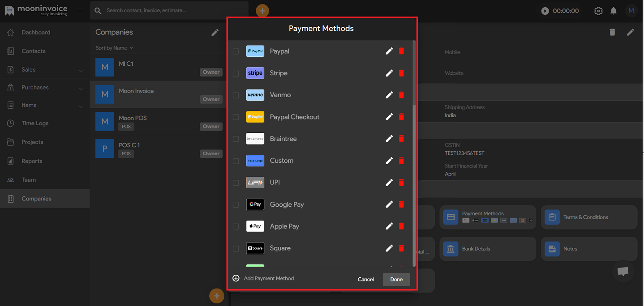Check the Custom checkbox

236,161
